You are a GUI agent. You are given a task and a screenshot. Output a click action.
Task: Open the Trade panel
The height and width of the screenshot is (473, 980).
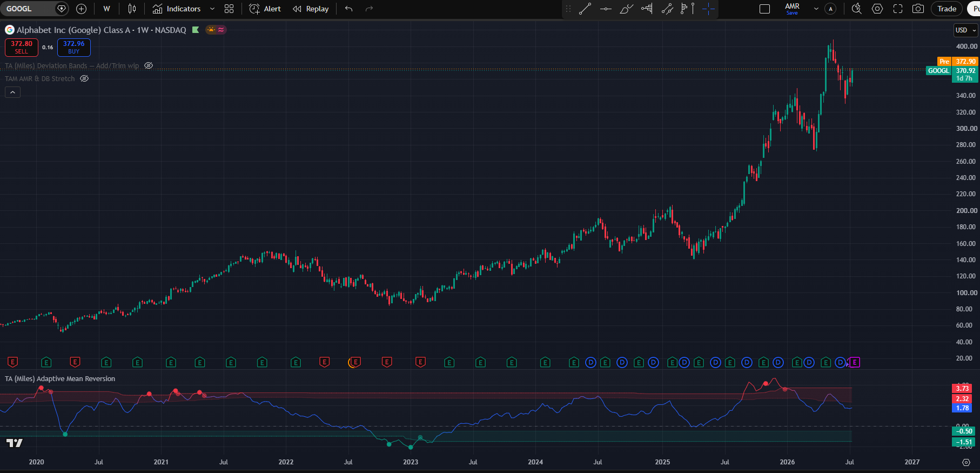pos(947,9)
